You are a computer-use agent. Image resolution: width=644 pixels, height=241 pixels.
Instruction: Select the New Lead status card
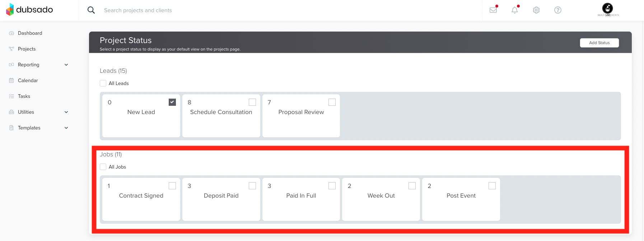(141, 115)
